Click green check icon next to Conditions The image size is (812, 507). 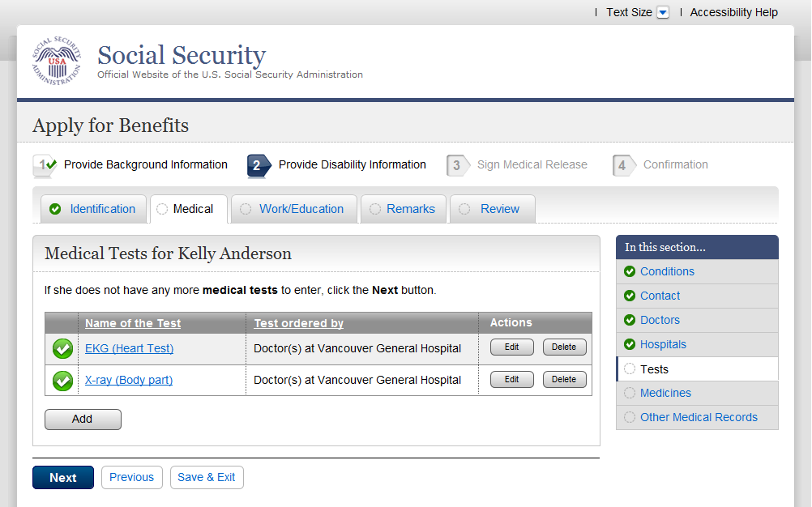pyautogui.click(x=630, y=271)
